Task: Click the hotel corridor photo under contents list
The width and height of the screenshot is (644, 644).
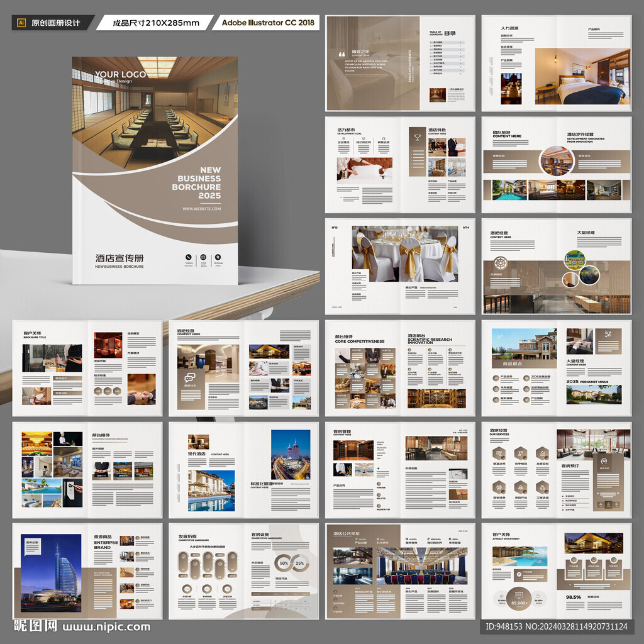Action: click(x=438, y=95)
